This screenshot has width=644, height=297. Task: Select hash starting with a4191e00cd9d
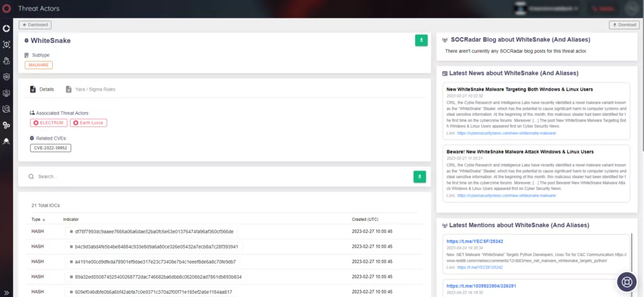coord(155,262)
